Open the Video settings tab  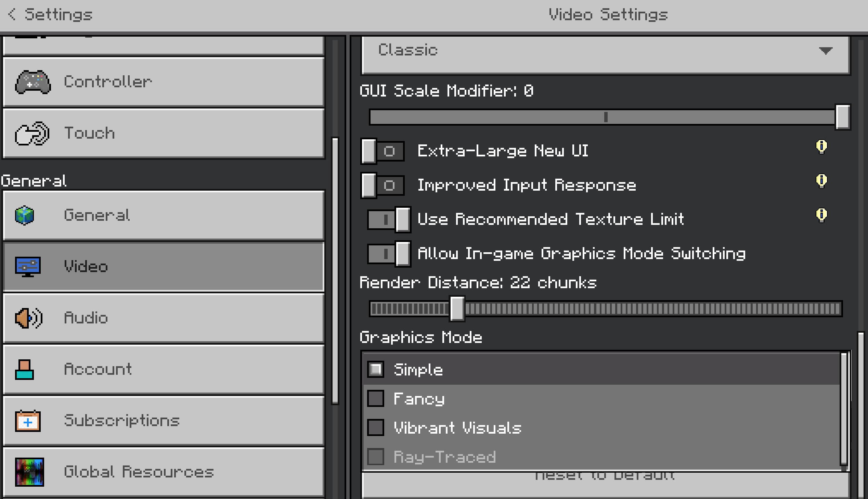coord(163,267)
